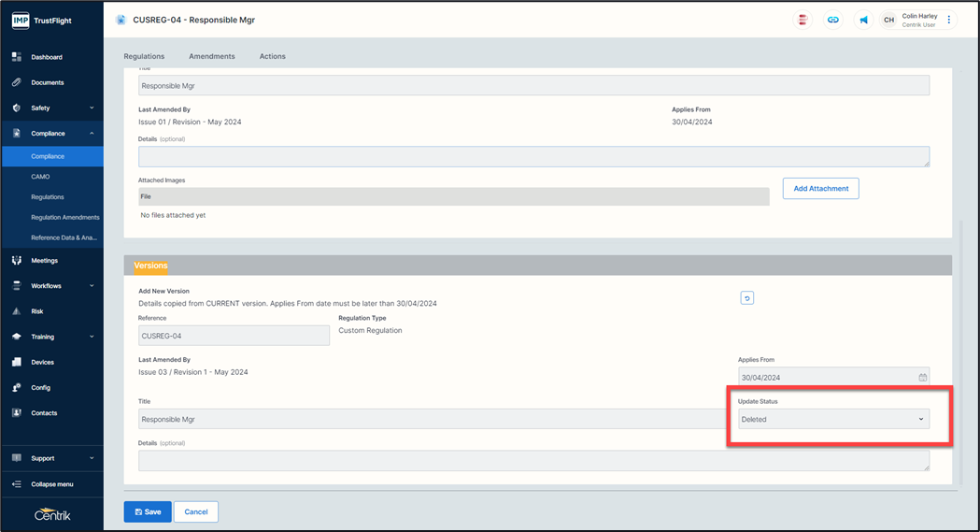
Task: Click the Versions Details text field
Action: click(x=533, y=461)
